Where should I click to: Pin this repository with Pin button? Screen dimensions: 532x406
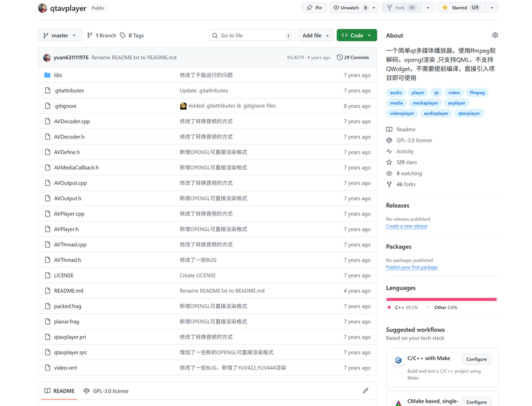coord(315,8)
